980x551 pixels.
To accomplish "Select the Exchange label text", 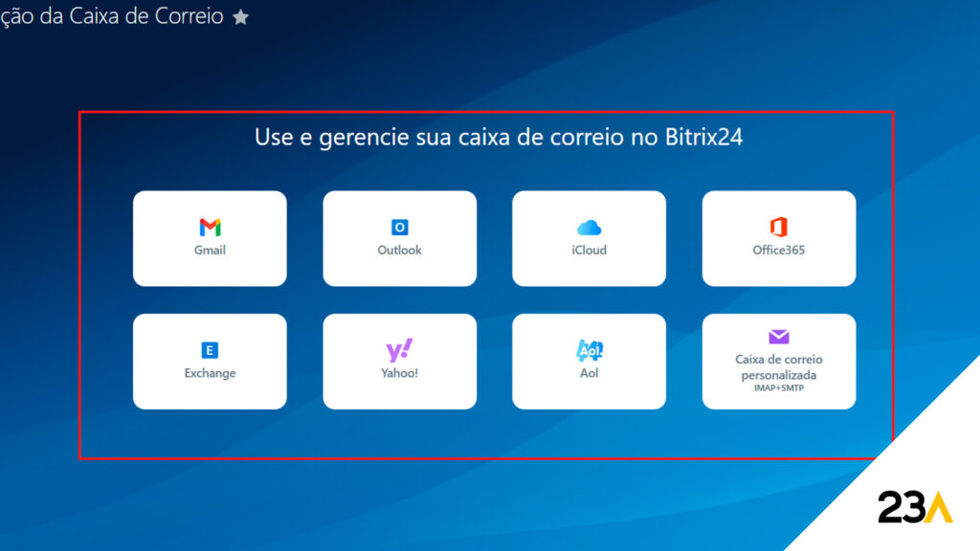I will [210, 373].
